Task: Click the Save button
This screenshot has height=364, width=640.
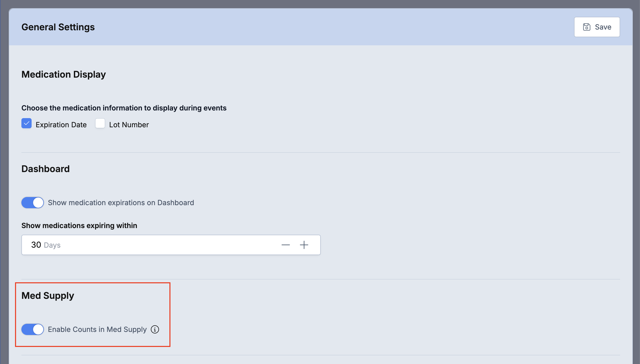Action: 597,27
